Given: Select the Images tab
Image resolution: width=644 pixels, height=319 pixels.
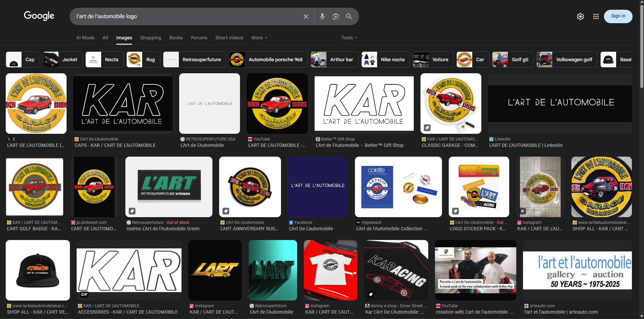Looking at the screenshot, I should click(x=124, y=38).
